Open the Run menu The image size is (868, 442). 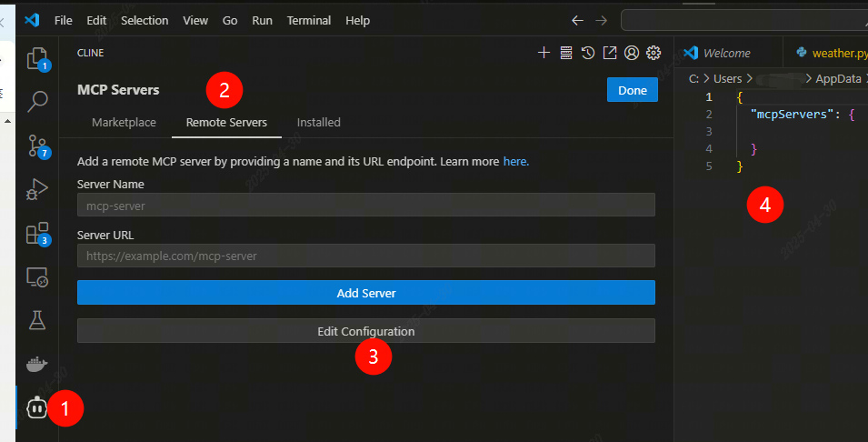[x=262, y=21]
